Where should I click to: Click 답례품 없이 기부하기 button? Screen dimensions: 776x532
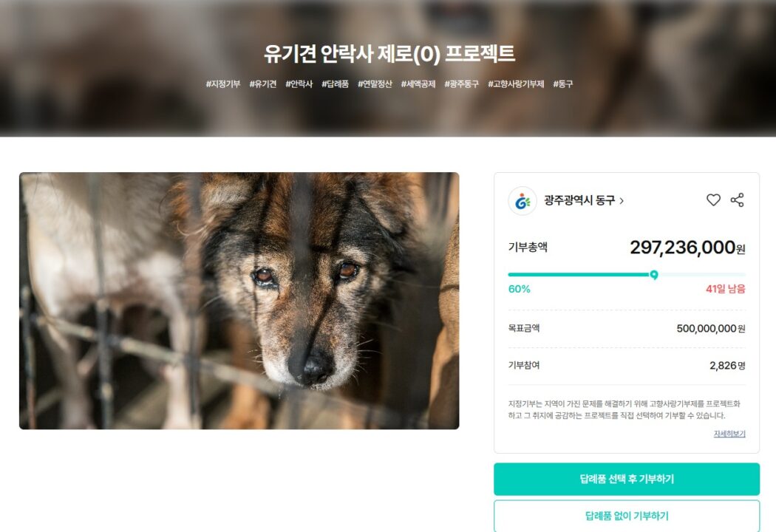627,516
